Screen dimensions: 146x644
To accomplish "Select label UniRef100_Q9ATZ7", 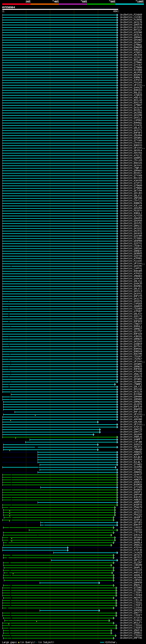I will [131, 432].
